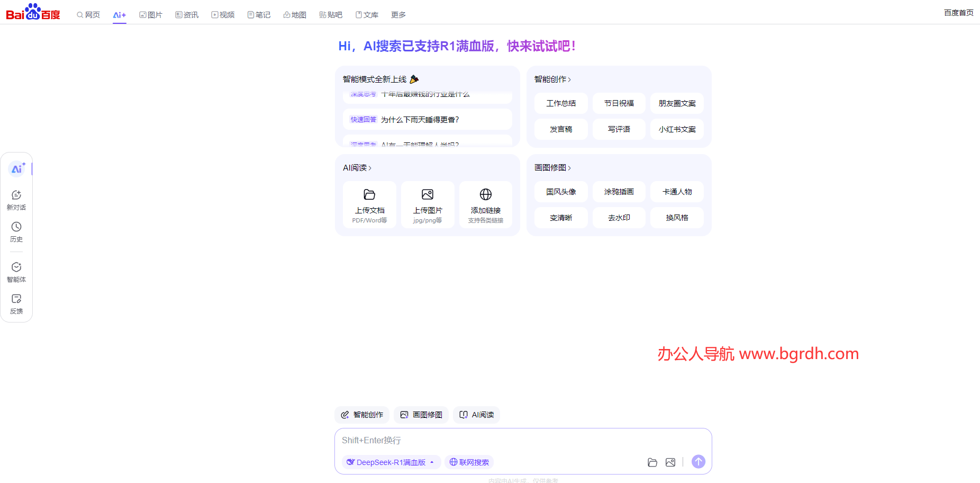Open 反馈 feedback in sidebar
This screenshot has width=980, height=483.
tap(16, 304)
